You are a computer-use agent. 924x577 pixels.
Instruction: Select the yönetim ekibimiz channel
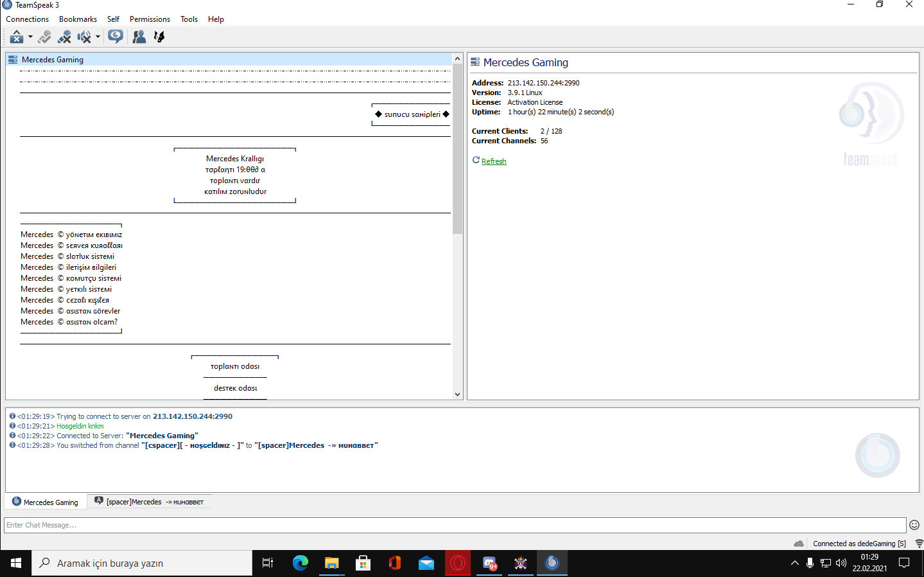pos(71,235)
